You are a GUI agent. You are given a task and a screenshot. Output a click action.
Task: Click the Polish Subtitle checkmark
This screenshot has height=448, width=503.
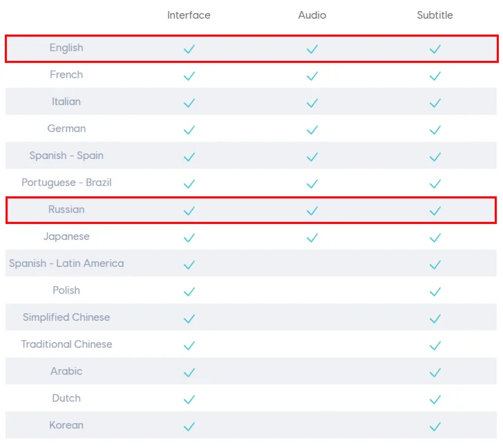coord(435,292)
